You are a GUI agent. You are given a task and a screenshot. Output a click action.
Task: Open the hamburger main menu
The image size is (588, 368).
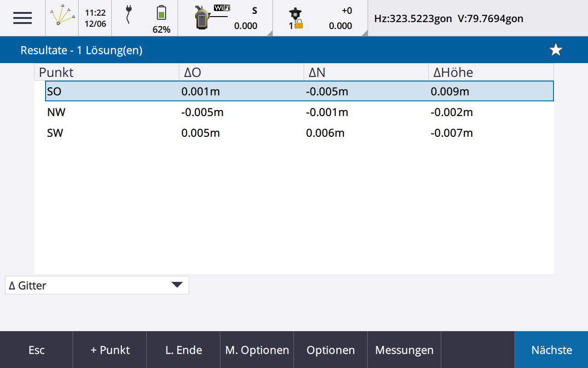click(22, 18)
